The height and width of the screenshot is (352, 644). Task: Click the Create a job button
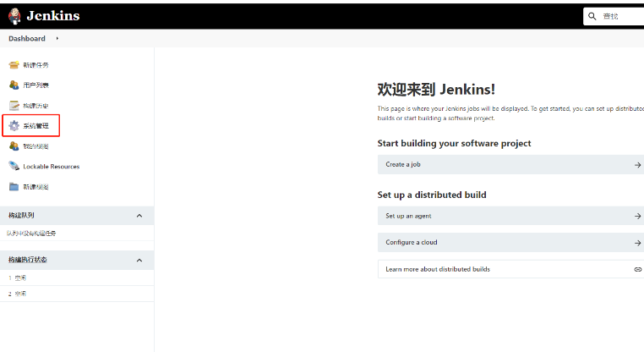510,164
